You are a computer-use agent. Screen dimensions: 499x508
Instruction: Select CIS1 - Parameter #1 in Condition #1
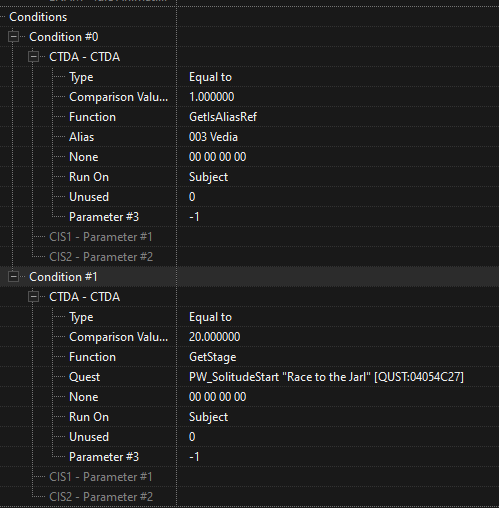(x=101, y=477)
